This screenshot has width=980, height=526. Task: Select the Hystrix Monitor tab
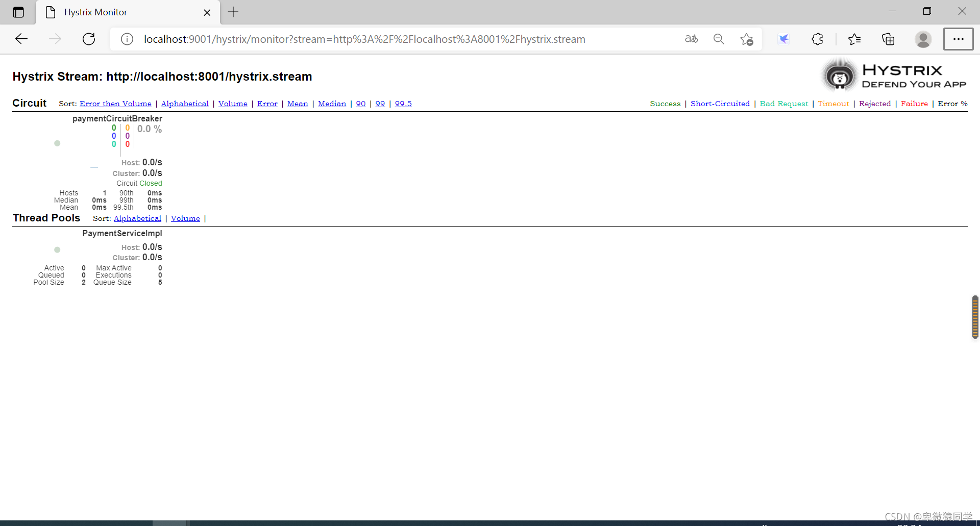(128, 12)
